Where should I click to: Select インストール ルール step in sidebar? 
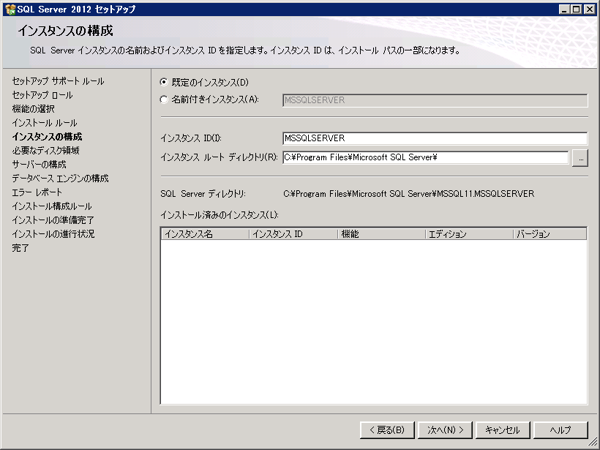(45, 123)
